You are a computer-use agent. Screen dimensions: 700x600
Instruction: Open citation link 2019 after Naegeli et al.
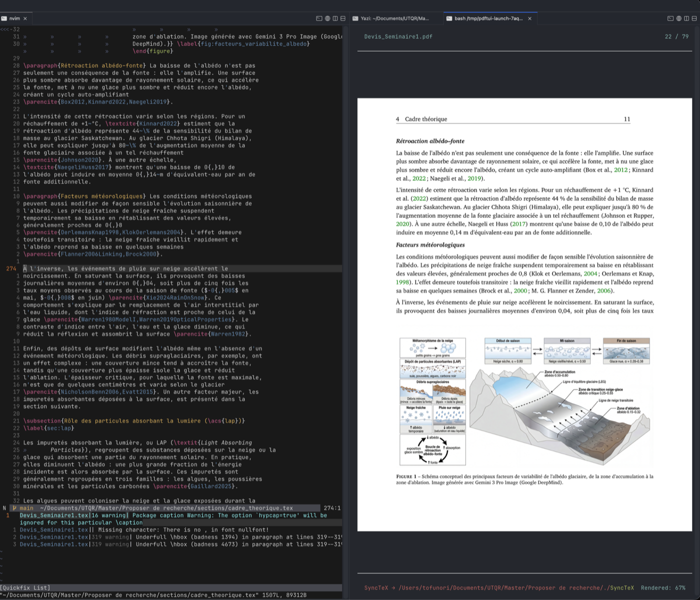474,178
